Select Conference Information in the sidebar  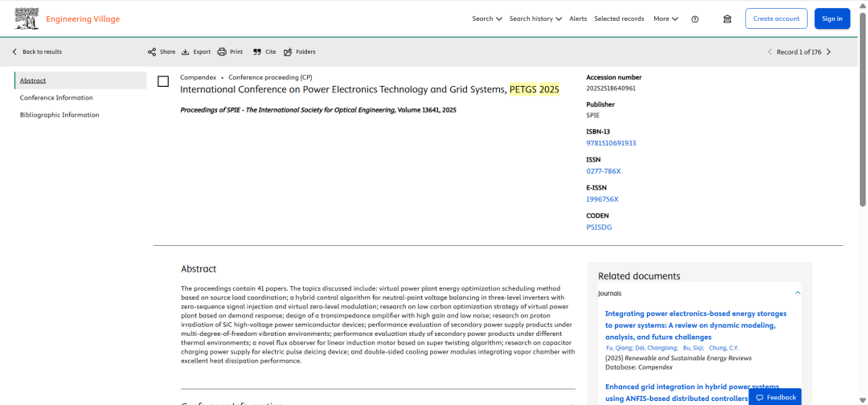click(56, 98)
